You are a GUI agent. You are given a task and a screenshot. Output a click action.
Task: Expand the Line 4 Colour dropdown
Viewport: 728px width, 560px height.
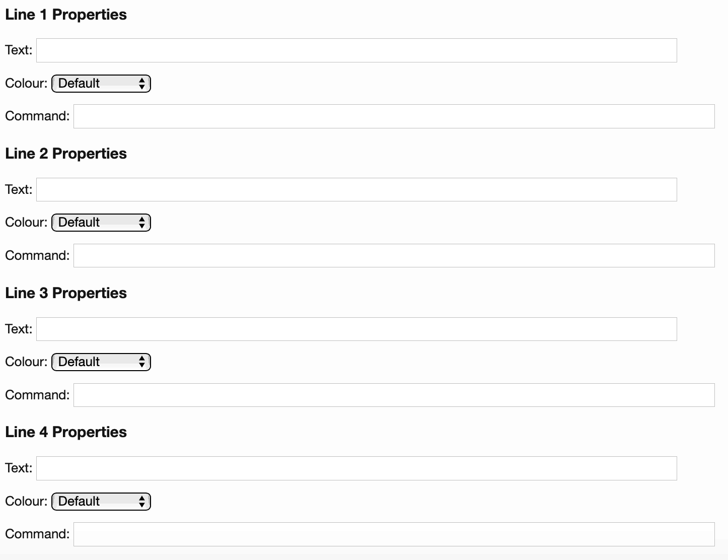(101, 502)
